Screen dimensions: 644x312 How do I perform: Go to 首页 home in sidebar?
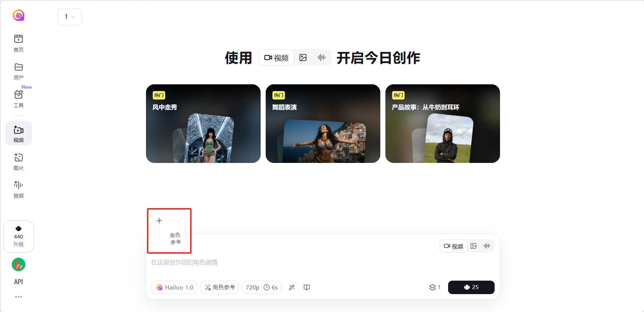pos(19,44)
